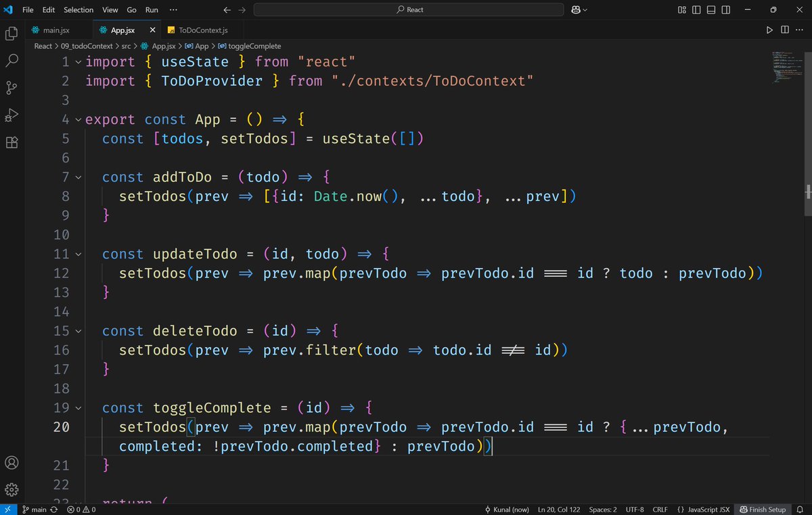Fold the toggleComplete function at line 19
This screenshot has height=515, width=812.
(x=78, y=409)
